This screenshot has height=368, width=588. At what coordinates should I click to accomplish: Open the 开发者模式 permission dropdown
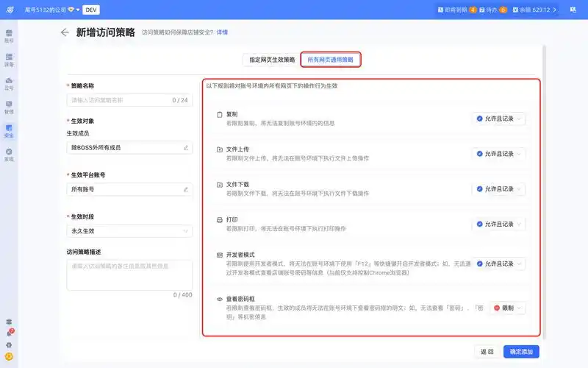coord(499,263)
